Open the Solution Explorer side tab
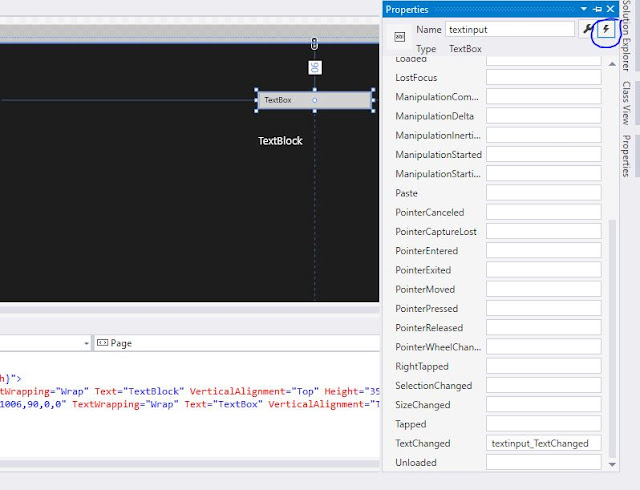 pos(626,36)
